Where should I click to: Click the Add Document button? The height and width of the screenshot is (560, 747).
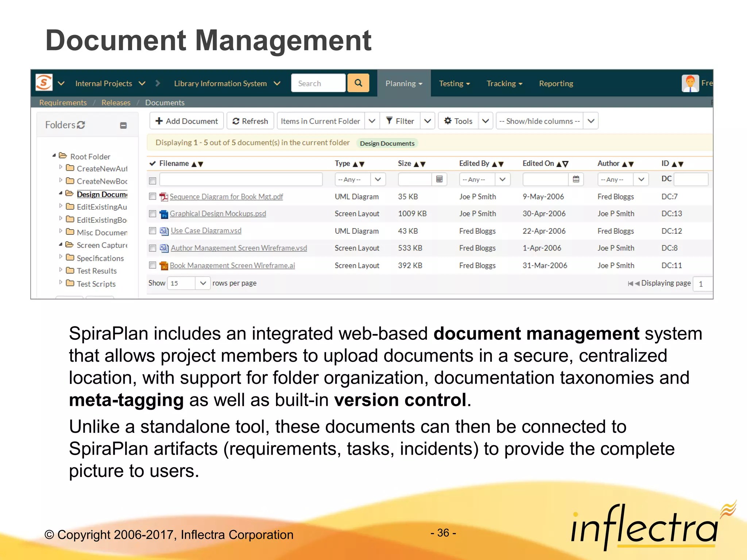coord(186,121)
